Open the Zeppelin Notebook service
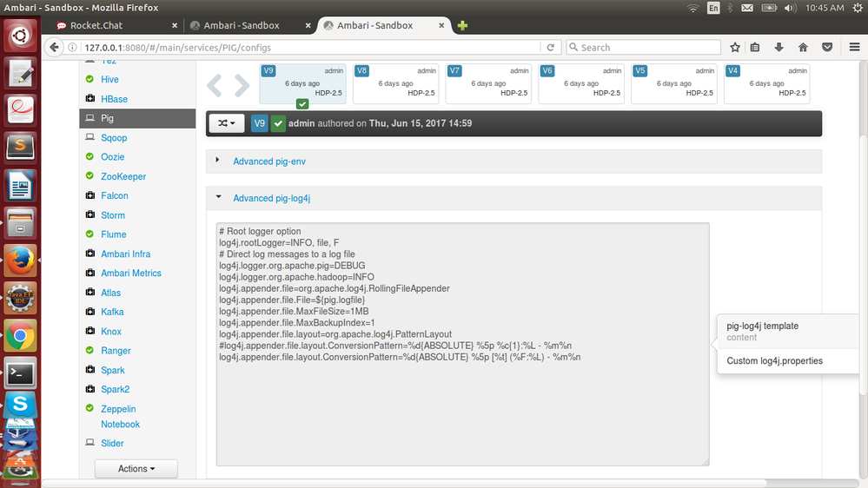Image resolution: width=868 pixels, height=488 pixels. click(x=120, y=417)
